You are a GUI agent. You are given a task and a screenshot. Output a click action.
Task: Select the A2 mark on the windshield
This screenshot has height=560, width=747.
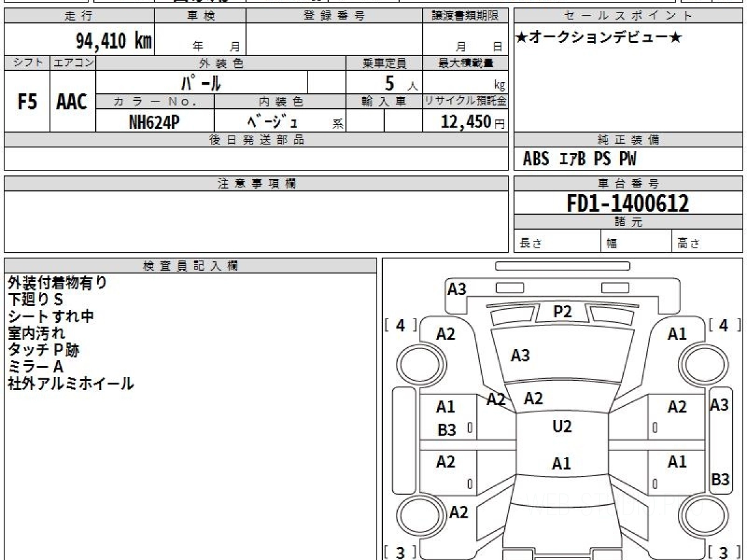533,399
